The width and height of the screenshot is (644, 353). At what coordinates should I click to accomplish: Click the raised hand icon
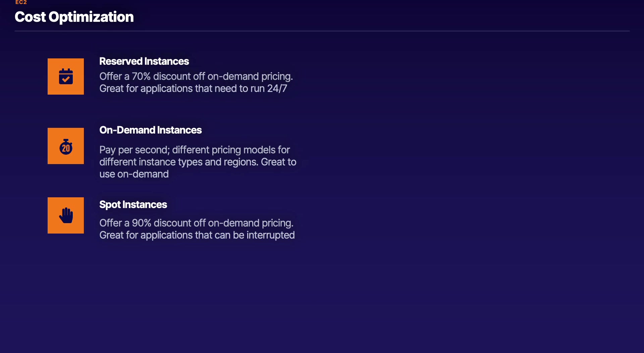tap(66, 215)
